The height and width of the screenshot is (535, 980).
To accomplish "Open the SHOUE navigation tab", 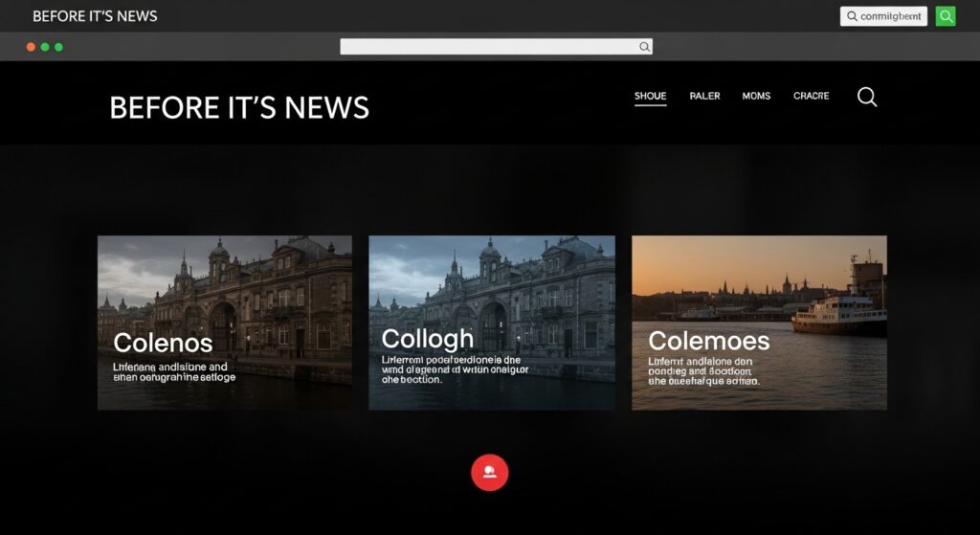I will click(x=650, y=97).
